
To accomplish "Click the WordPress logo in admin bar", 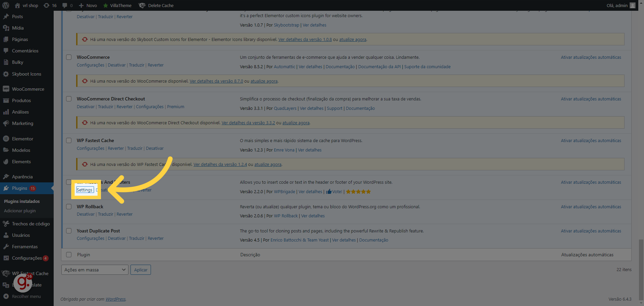I will tap(6, 5).
